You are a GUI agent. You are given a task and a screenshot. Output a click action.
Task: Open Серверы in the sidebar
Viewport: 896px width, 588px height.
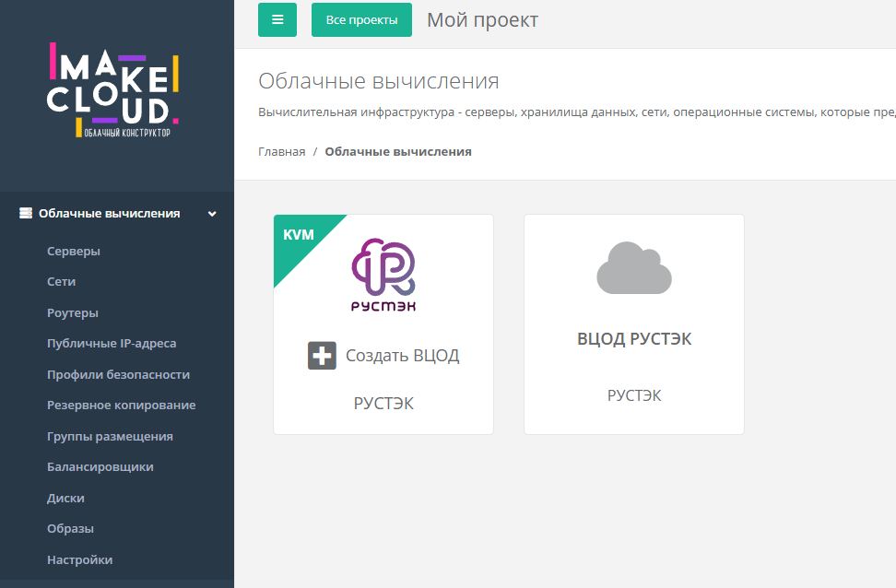pos(74,251)
